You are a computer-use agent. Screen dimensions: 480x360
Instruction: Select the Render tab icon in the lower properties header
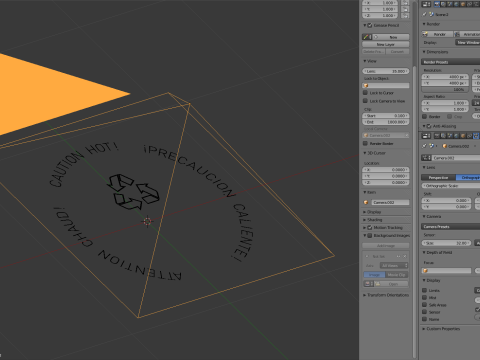(x=437, y=136)
